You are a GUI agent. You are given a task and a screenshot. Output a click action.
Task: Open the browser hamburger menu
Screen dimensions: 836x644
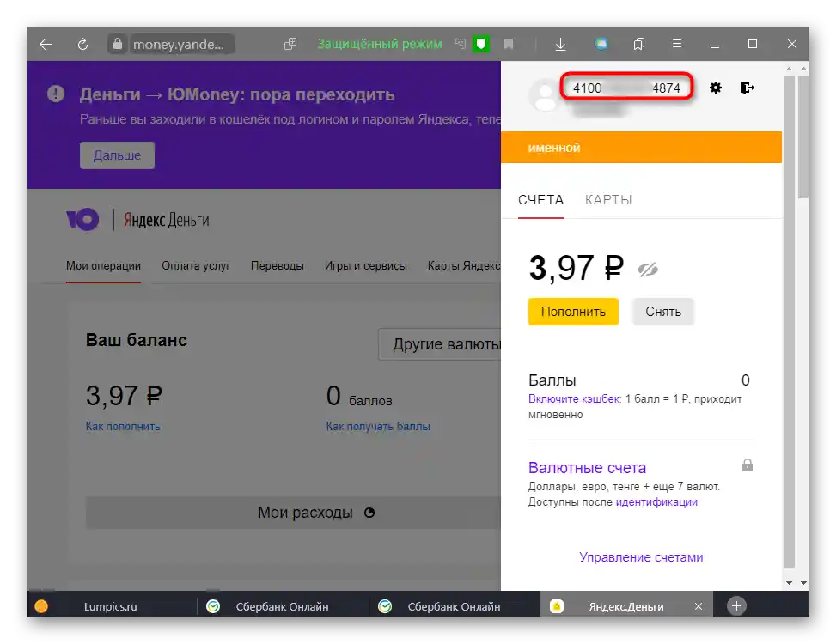pyautogui.click(x=677, y=44)
